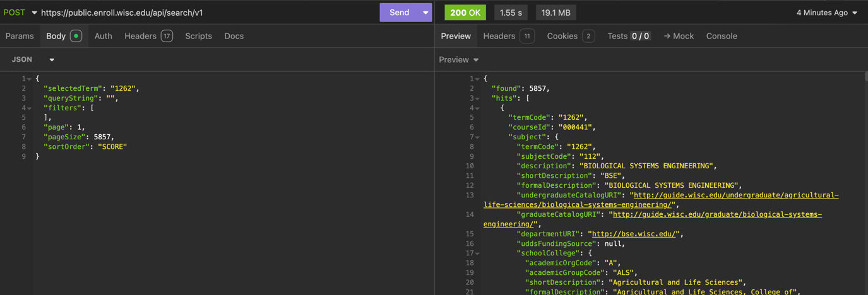Click the Cookies count badge 2
The image size is (868, 295).
tap(588, 36)
